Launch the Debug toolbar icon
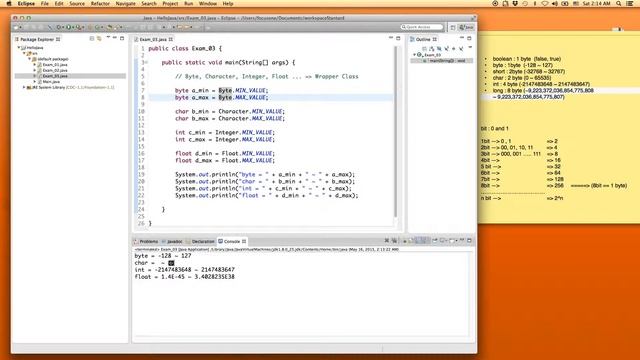Image resolution: width=640 pixels, height=360 pixels. pos(58,27)
